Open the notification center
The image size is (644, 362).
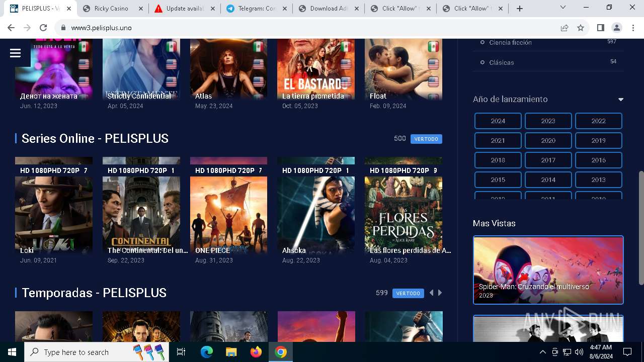(627, 352)
